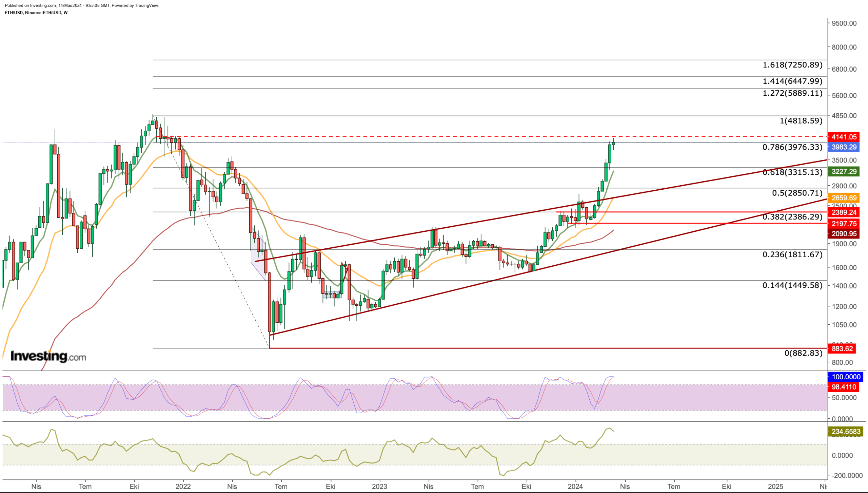This screenshot has width=868, height=493.
Task: Select the 0.618(3315.13) Fibonacci label
Action: coord(792,172)
